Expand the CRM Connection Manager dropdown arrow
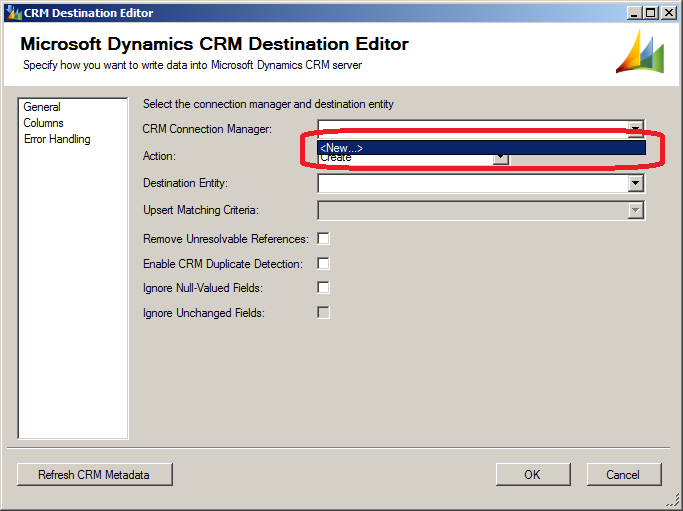Viewport: 683px width, 511px height. click(636, 127)
